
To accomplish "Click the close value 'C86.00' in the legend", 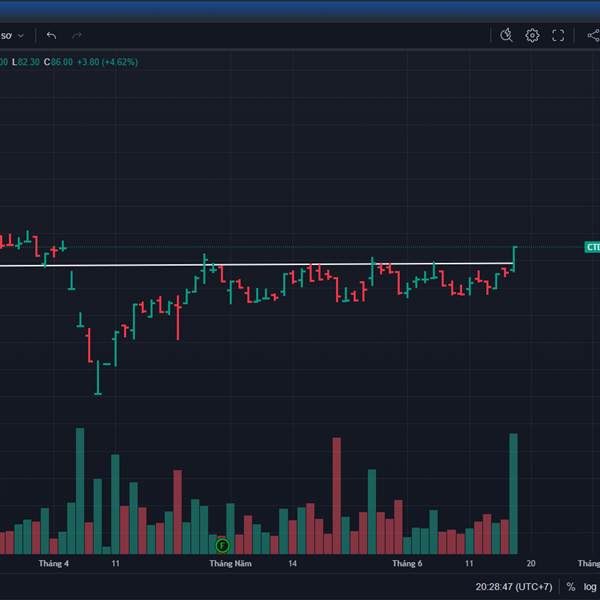I will click(x=58, y=62).
